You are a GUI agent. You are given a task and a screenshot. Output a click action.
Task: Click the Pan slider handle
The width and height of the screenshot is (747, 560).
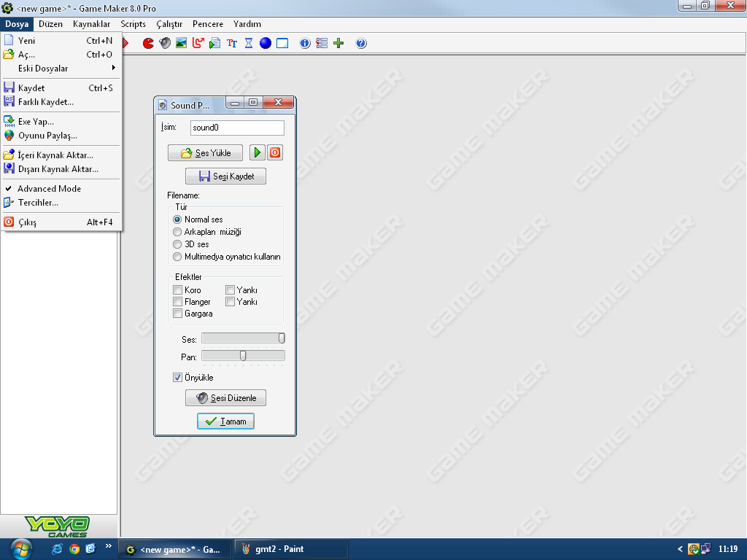point(243,356)
